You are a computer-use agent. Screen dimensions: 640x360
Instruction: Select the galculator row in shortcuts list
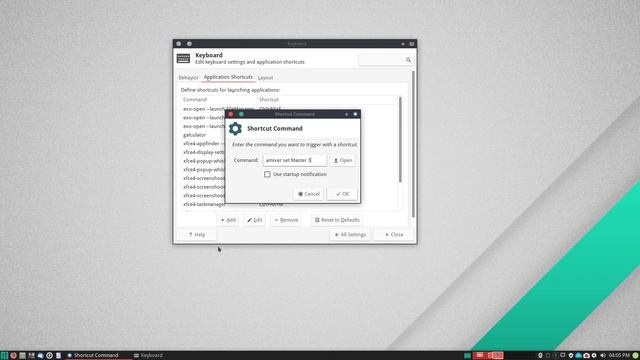195,135
